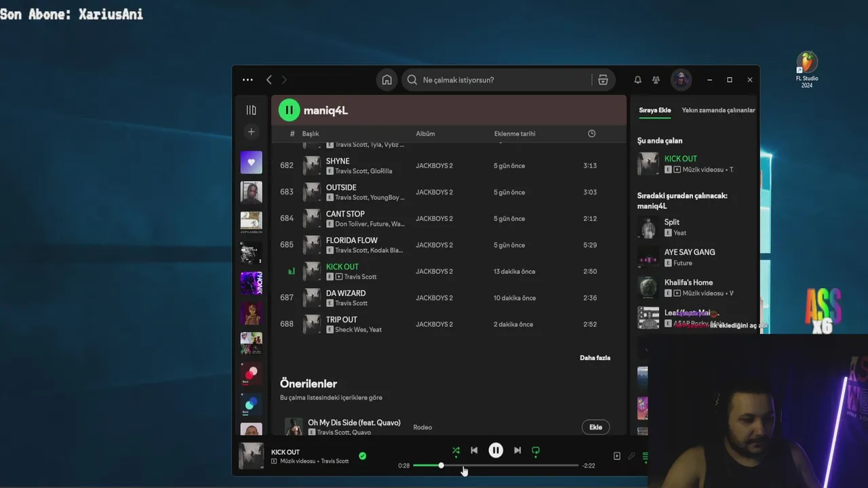Open FL Studio 2024 desktop shortcut
Screen dimensions: 868x488
click(807, 70)
